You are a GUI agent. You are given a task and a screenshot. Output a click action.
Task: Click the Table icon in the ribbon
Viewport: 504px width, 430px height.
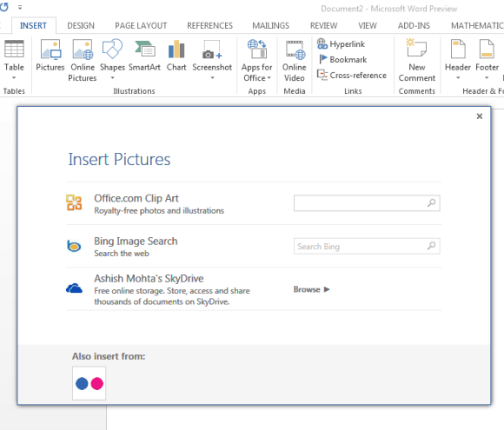(14, 49)
